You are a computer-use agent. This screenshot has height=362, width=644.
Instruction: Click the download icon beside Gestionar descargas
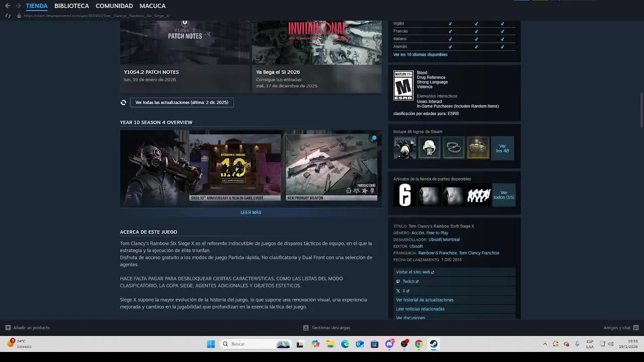click(306, 328)
